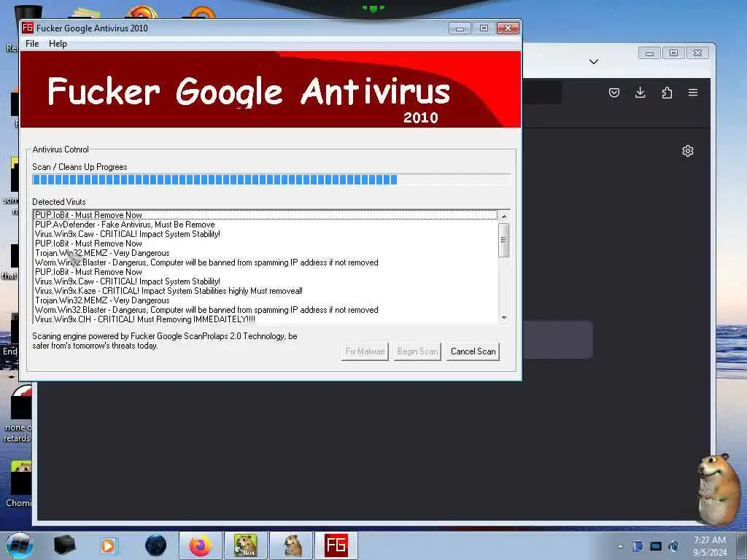Screen dimensions: 747x560
Task: Click the disabled Fix Malware button
Action: tap(365, 351)
